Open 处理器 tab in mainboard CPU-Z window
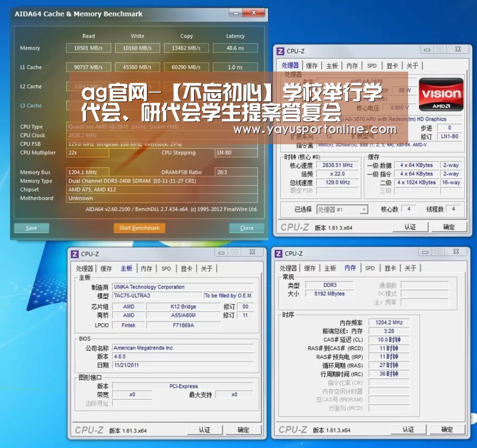Viewport: 477px width, 448px height. point(84,268)
